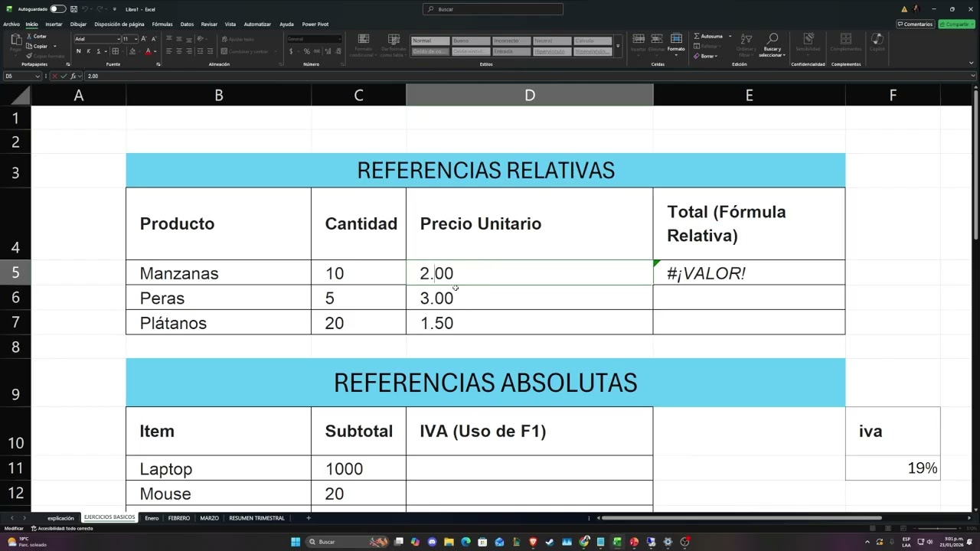Open the number format dropdown showing General
Image resolution: width=980 pixels, height=551 pixels.
(339, 39)
